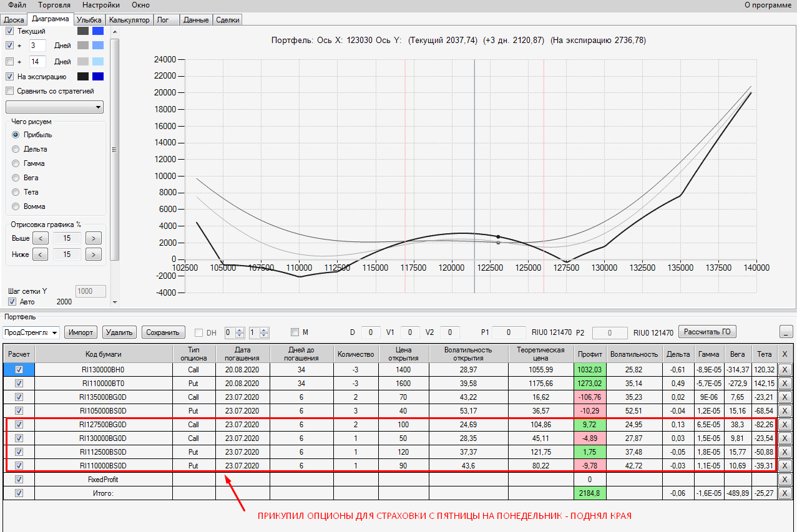Open the Торговля menu
Viewport: 797px width, 532px height.
click(x=54, y=5)
